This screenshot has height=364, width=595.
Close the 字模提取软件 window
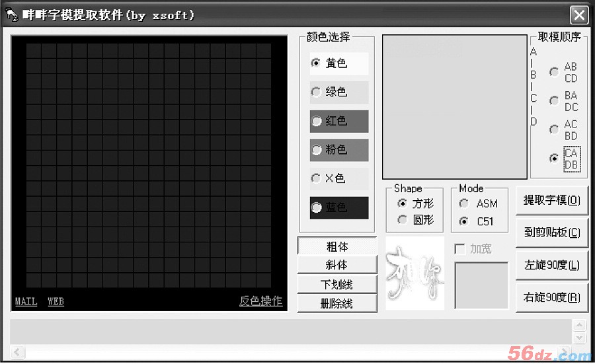(x=579, y=15)
